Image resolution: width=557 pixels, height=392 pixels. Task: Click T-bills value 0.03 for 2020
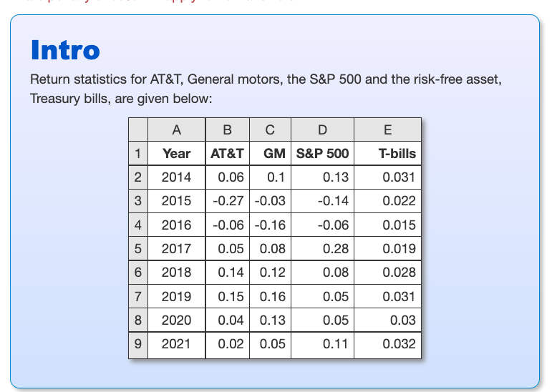point(387,320)
